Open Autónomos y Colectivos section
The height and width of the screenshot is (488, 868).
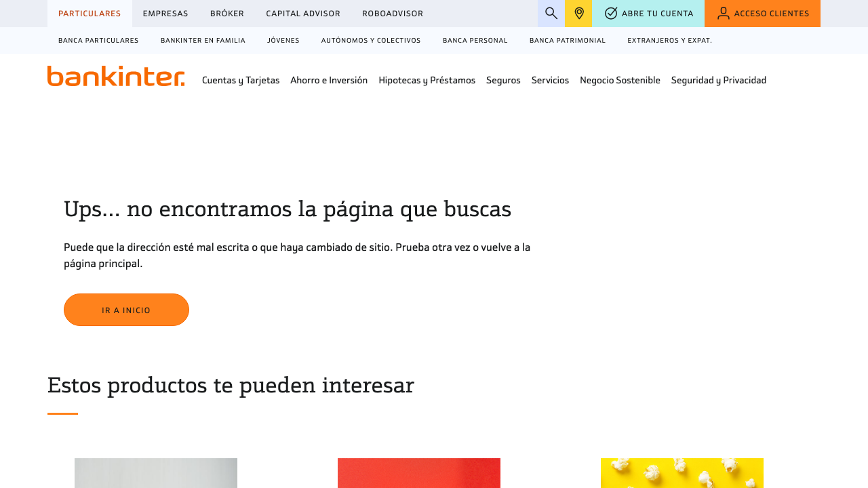pos(371,41)
